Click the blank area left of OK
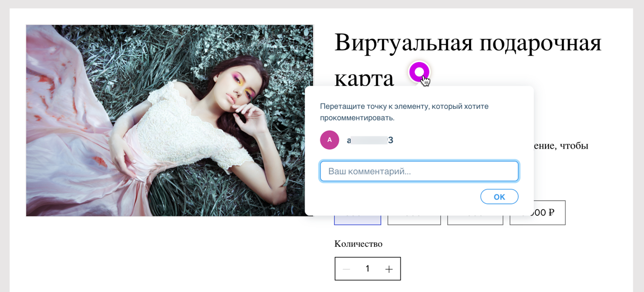The width and height of the screenshot is (644, 292). tap(398, 197)
